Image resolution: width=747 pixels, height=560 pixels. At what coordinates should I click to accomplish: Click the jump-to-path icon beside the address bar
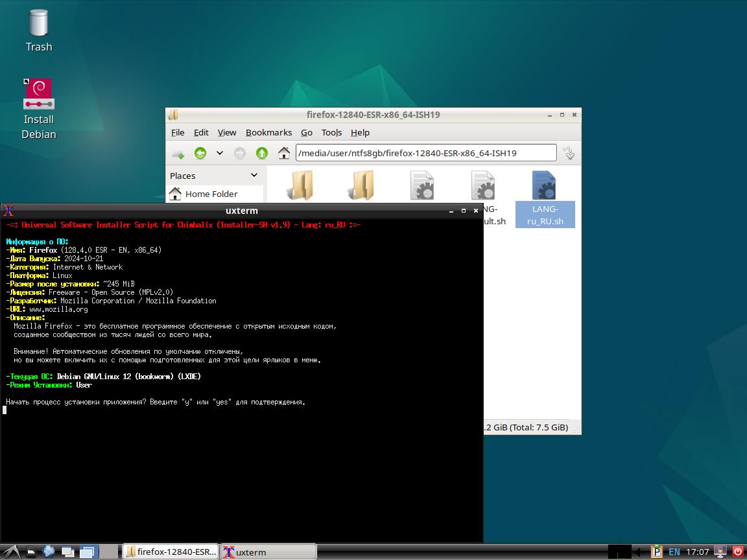tap(569, 153)
